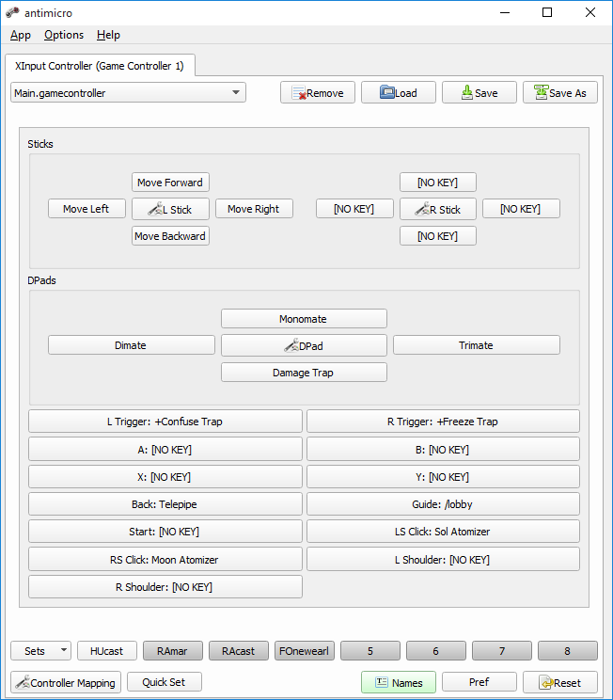Image resolution: width=613 pixels, height=700 pixels.
Task: Click the Back: Telepipe button
Action: [165, 504]
